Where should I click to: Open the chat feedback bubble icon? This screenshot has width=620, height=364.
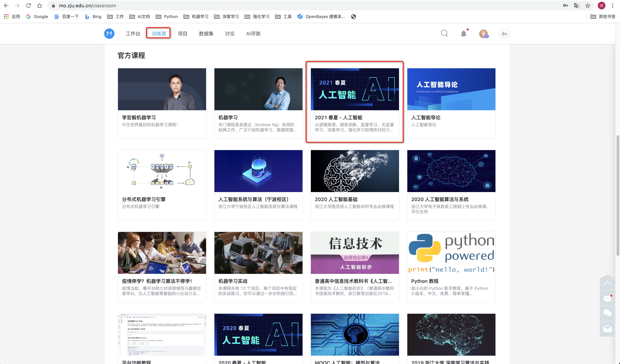tap(607, 298)
